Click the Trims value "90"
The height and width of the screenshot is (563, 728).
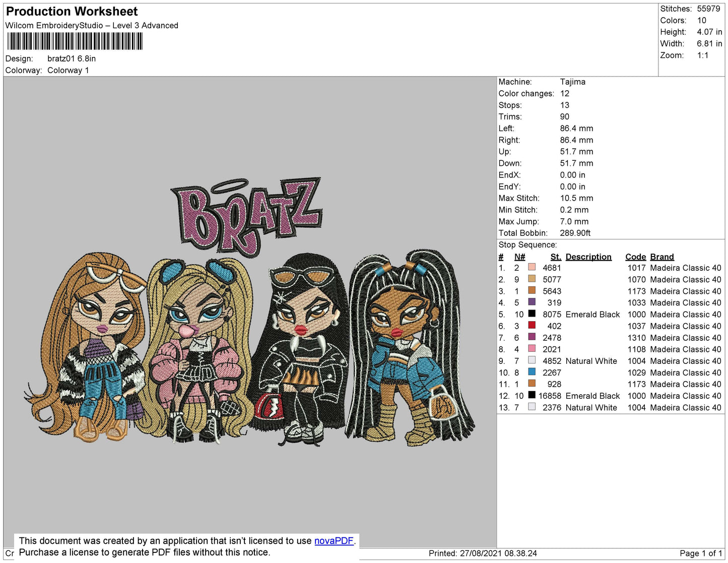(565, 116)
